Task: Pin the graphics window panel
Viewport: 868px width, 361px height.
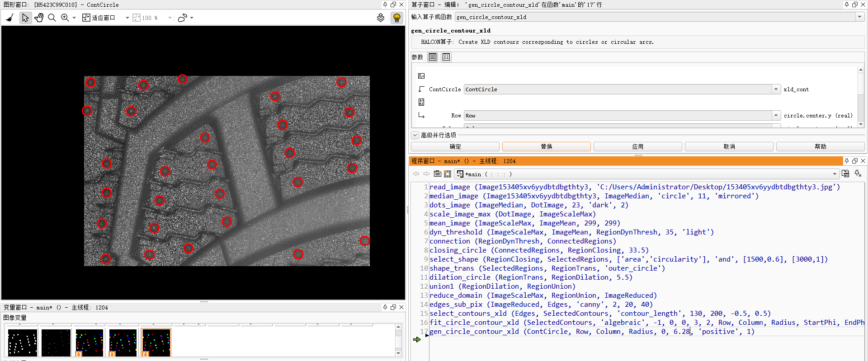Action: point(385,5)
